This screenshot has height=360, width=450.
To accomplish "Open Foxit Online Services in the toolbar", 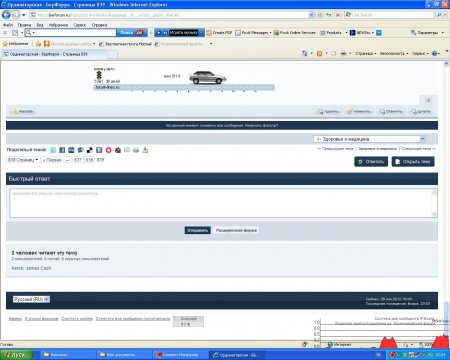I will [x=294, y=33].
